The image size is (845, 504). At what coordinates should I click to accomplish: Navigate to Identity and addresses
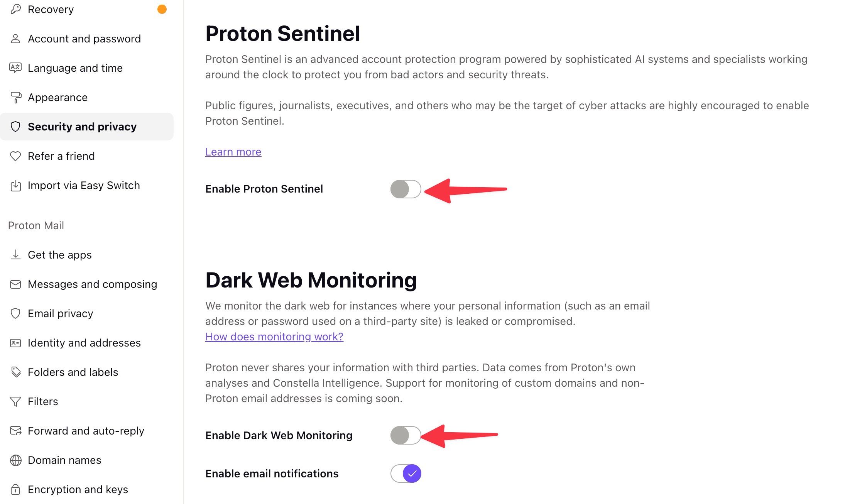coord(84,343)
